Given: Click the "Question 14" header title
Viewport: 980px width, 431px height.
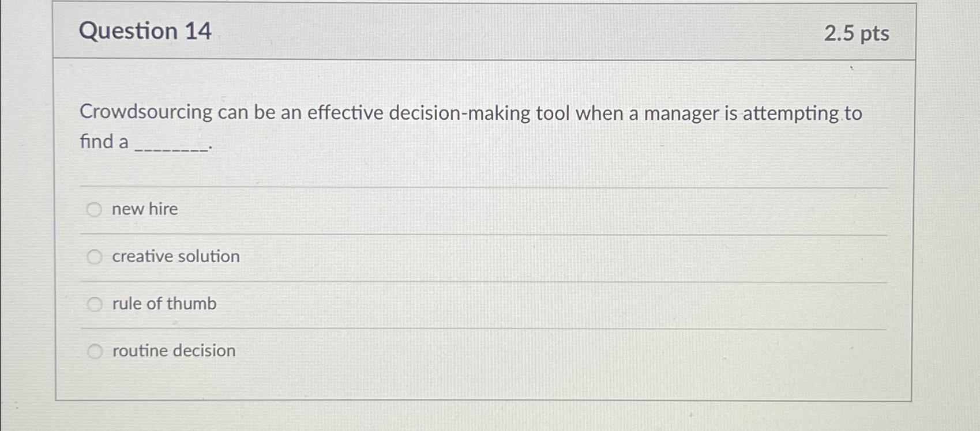Looking at the screenshot, I should (x=146, y=31).
